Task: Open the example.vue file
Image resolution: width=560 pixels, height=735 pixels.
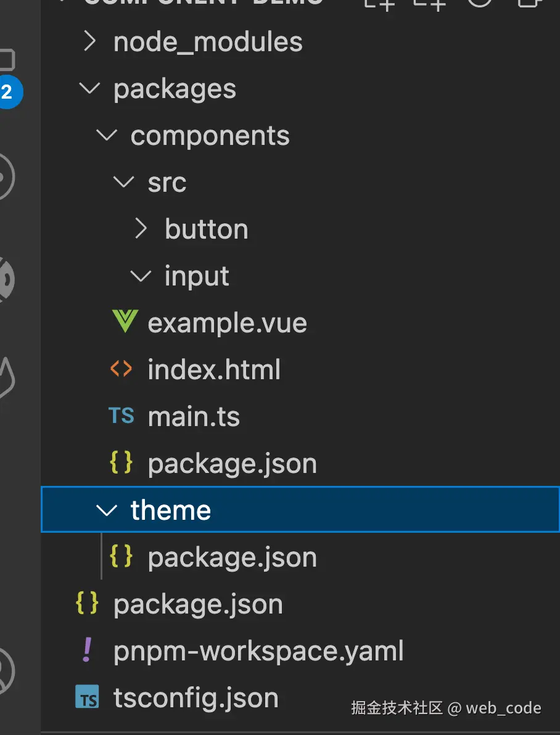Action: [x=227, y=323]
